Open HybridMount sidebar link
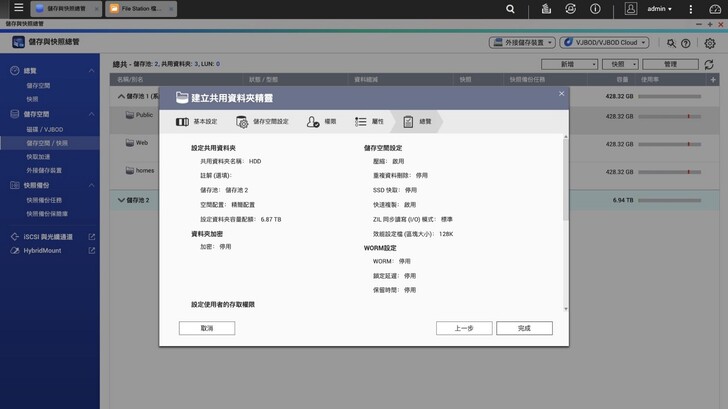The width and height of the screenshot is (728, 409). pyautogui.click(x=42, y=251)
